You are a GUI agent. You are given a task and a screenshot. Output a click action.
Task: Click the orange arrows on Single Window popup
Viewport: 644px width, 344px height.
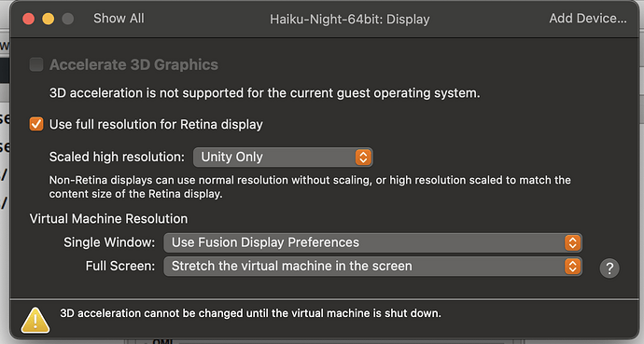(572, 242)
